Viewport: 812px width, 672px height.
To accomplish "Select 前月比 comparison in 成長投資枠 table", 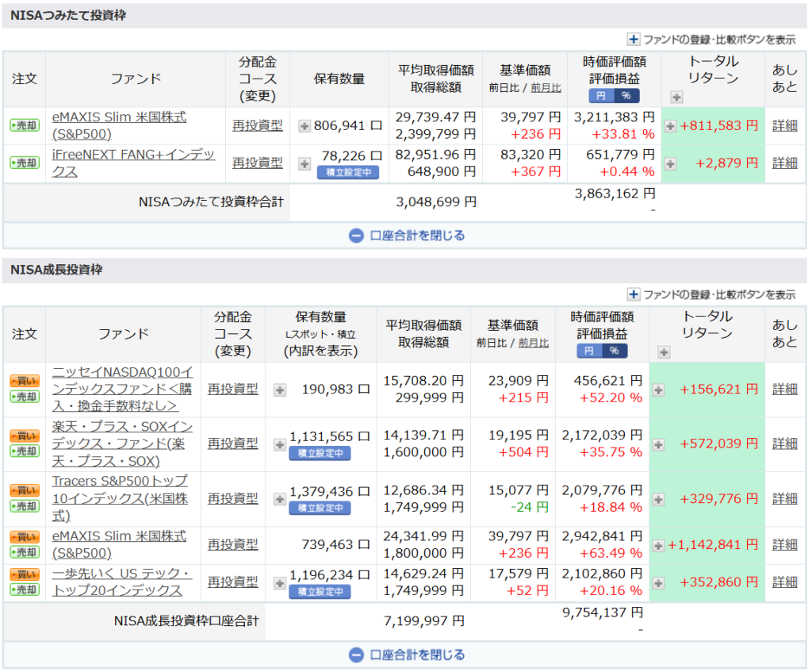I will pos(534,343).
